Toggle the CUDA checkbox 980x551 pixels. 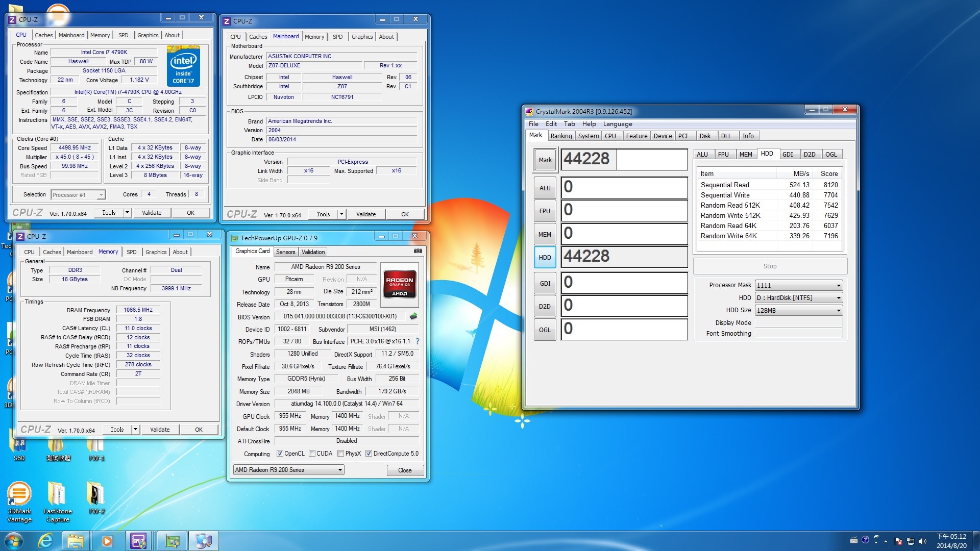pyautogui.click(x=312, y=454)
